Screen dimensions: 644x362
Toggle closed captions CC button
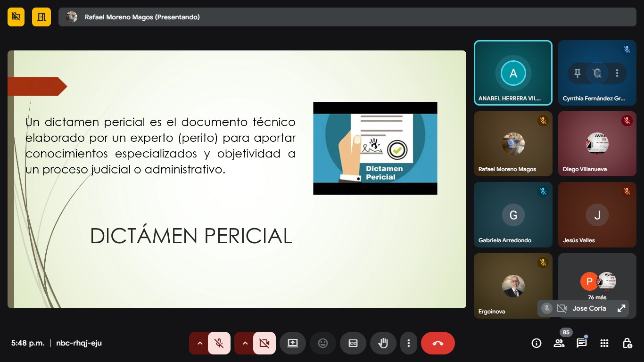(x=353, y=343)
